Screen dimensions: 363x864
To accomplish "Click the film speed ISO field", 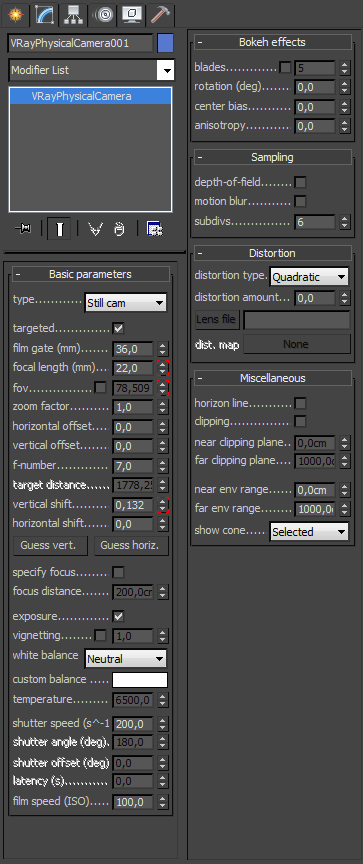I will pos(133,802).
